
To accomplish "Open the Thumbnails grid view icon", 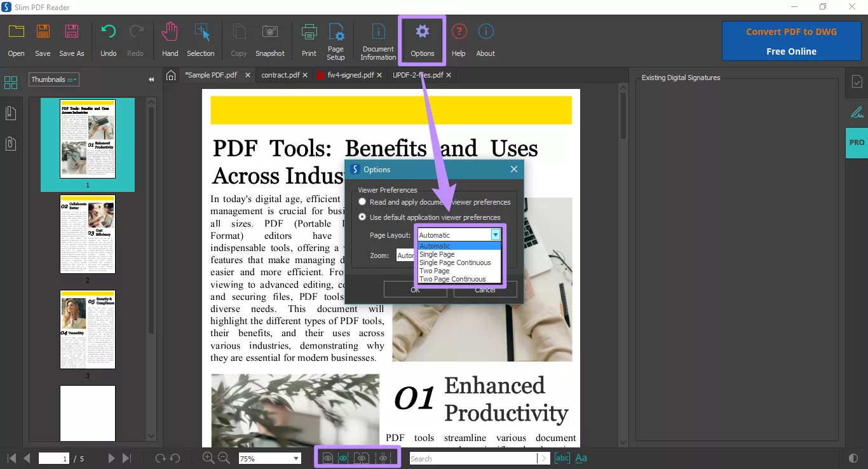I will [11, 82].
